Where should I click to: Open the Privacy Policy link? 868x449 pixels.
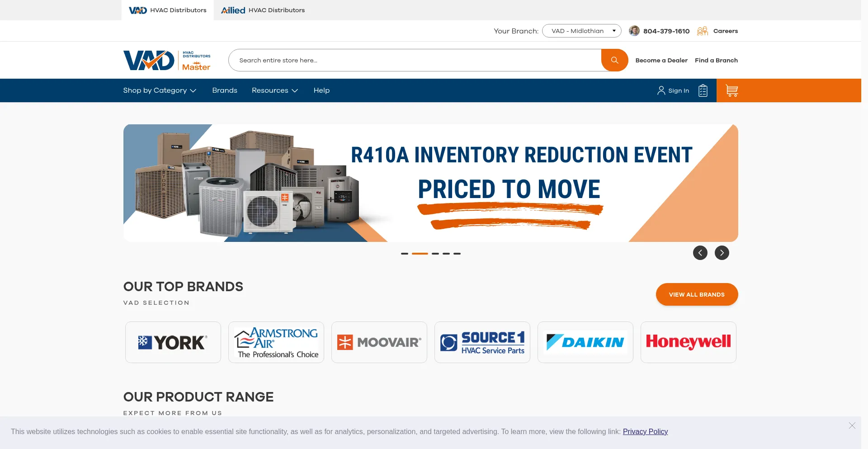[645, 431]
